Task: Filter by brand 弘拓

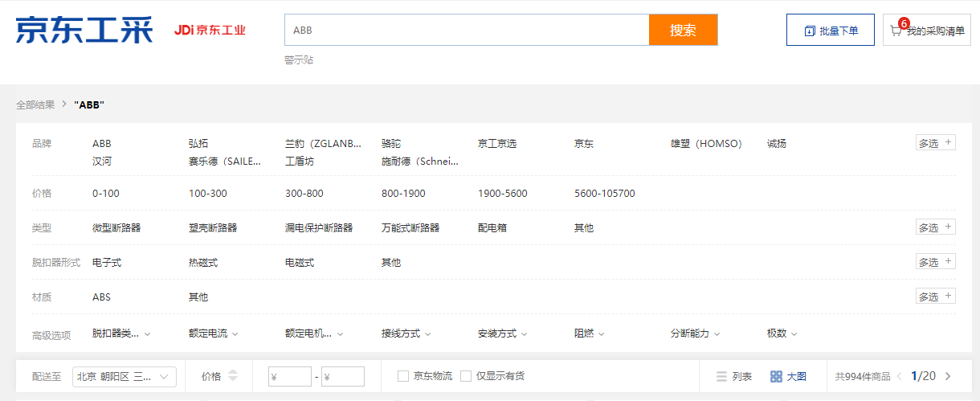Action: [x=198, y=144]
